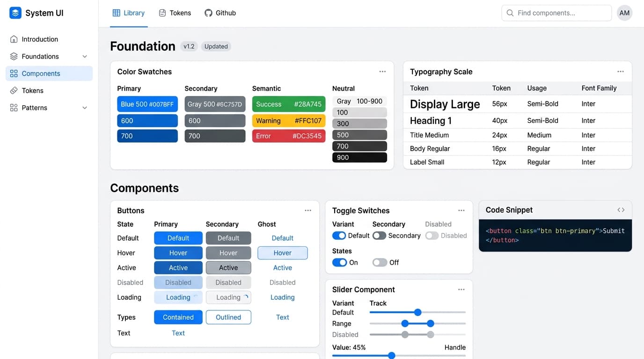Click the Find components search field
Image resolution: width=644 pixels, height=359 pixels.
[556, 13]
